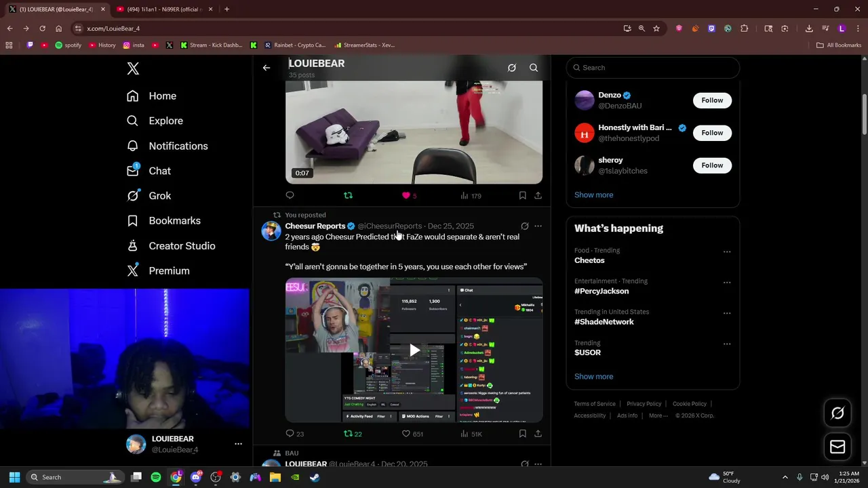View the 51K views analytics of the Cheesur post
Screen dimensions: 868x488
(x=471, y=434)
